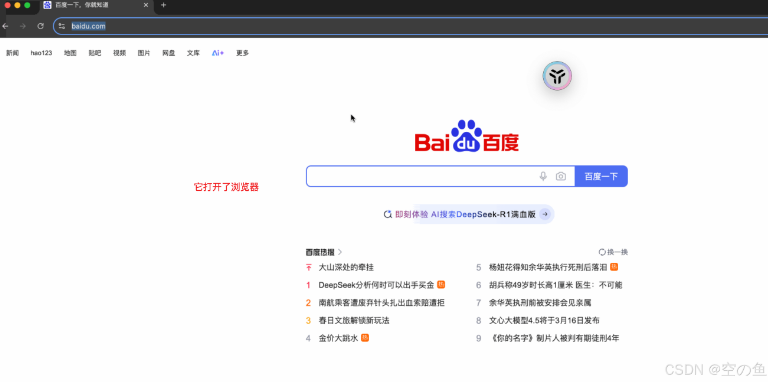Click hot badge next to 杨妞花 entry

(614, 267)
